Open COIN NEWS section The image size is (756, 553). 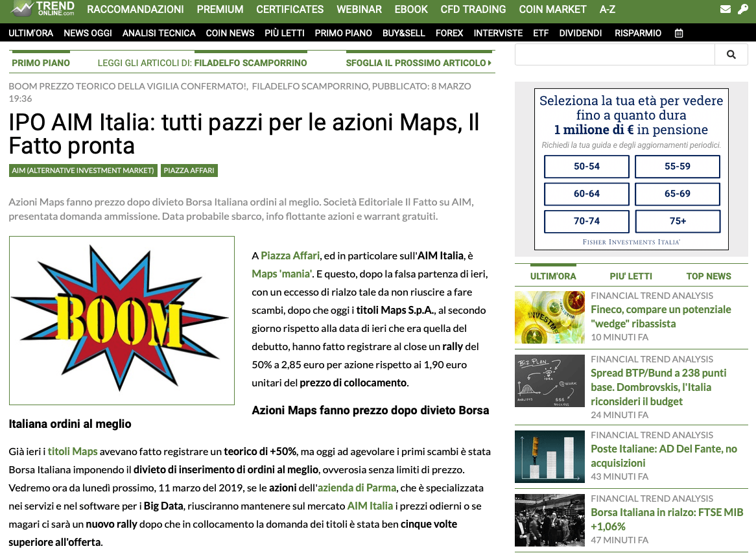230,33
